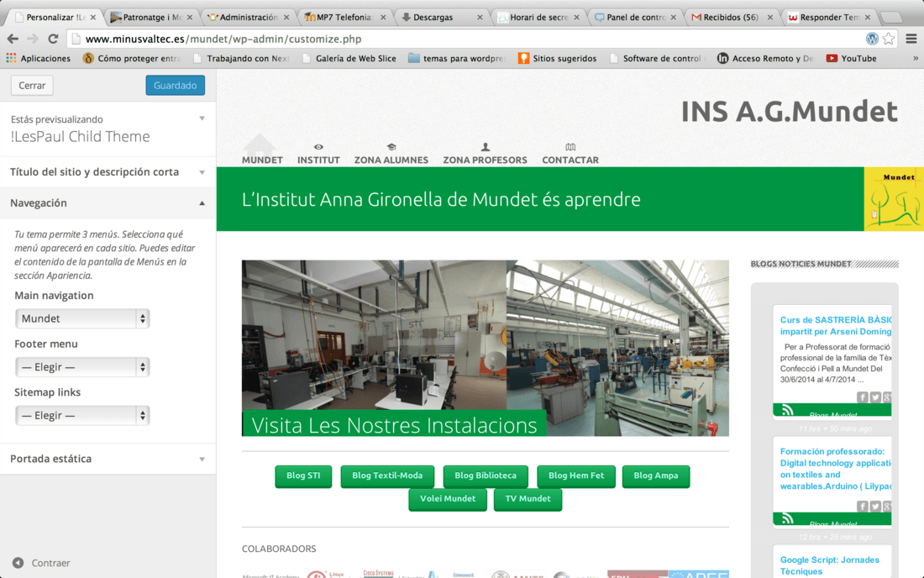Open the RSS feed icon under the SASTRERÍA post

coord(788,411)
